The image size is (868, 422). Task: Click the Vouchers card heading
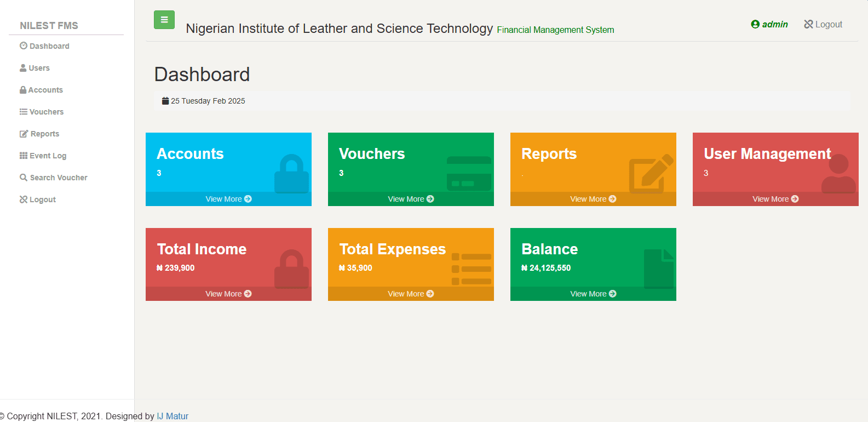(372, 154)
